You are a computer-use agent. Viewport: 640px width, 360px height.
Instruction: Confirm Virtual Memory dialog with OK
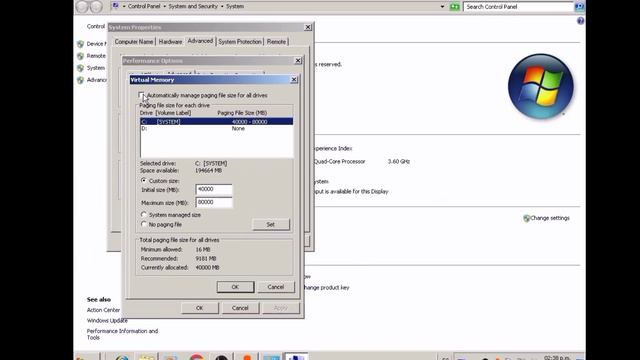(x=236, y=287)
